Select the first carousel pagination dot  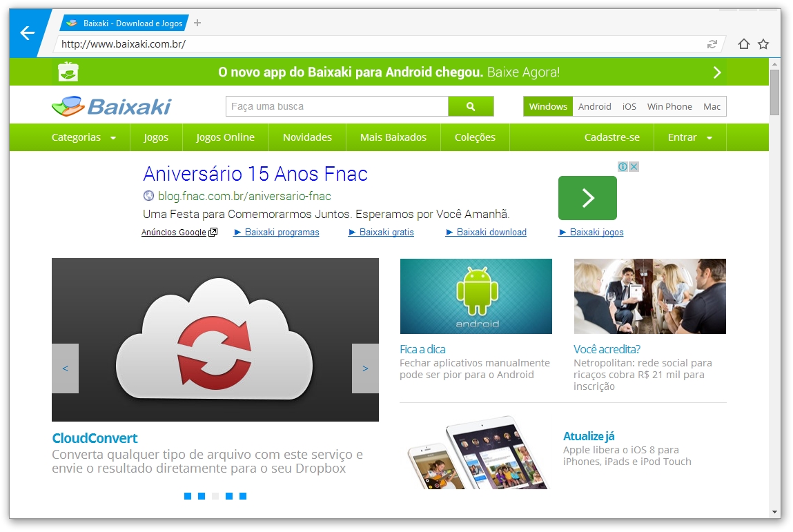tap(188, 496)
